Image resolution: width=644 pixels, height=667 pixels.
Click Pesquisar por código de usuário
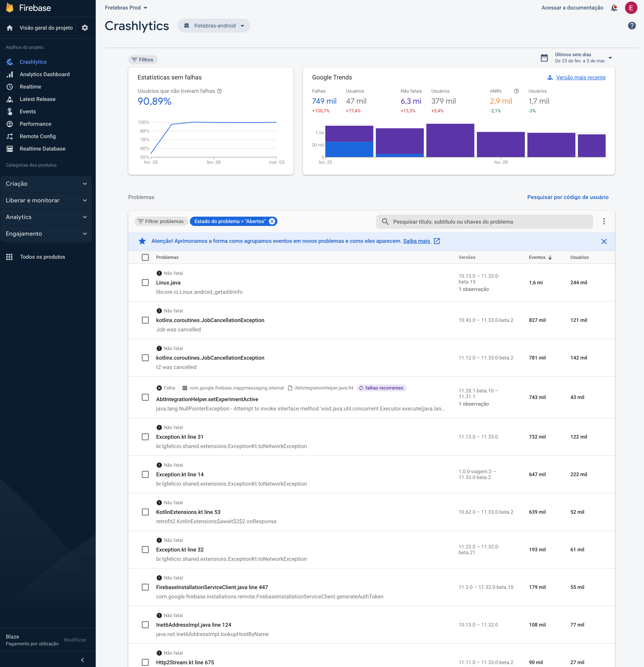click(x=568, y=197)
